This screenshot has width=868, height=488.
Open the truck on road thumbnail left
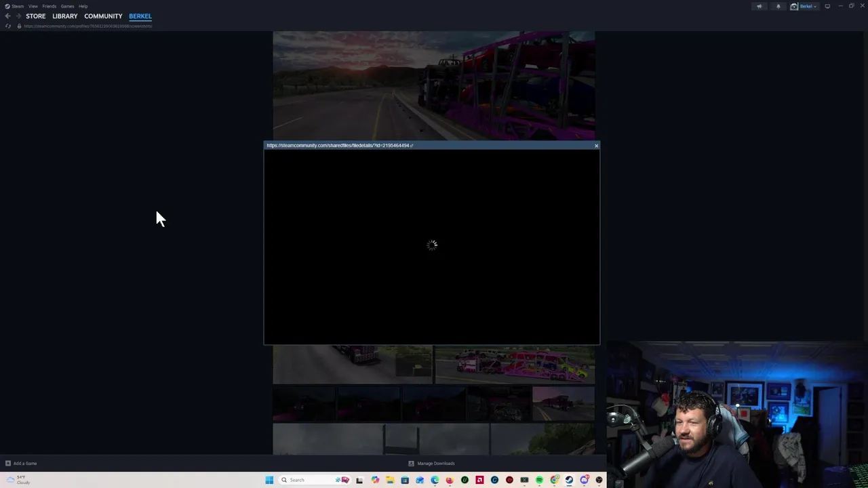pyautogui.click(x=353, y=365)
